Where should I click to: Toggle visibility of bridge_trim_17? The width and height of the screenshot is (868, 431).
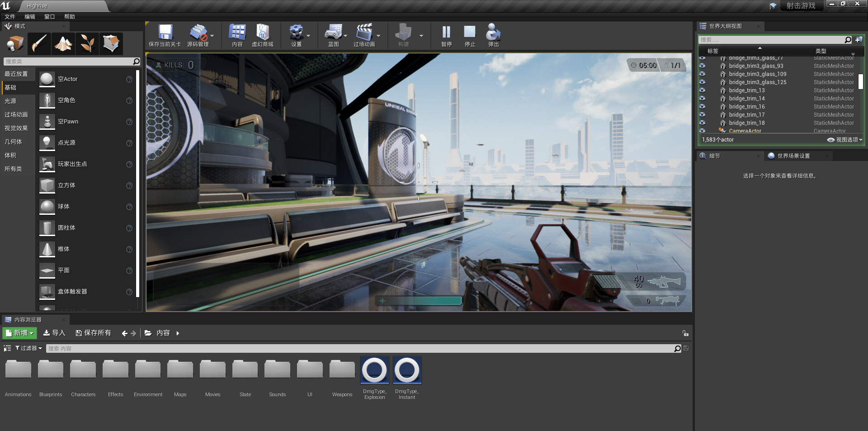pos(702,114)
